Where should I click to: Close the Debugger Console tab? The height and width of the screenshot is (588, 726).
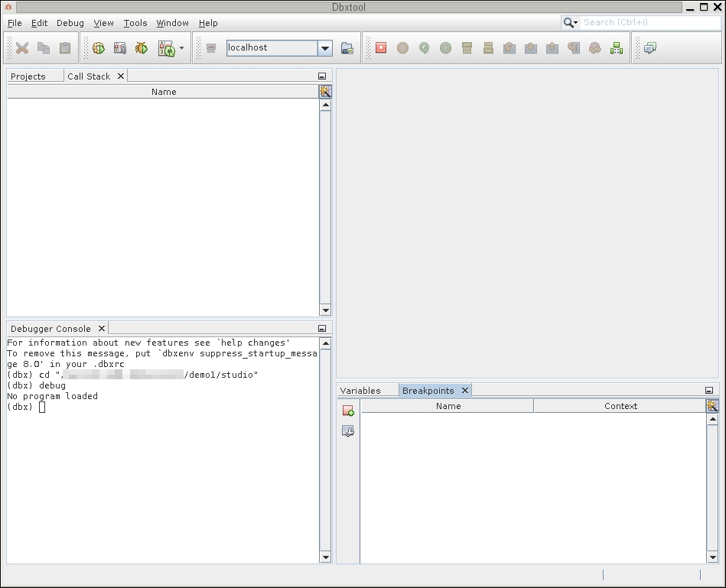pyautogui.click(x=102, y=328)
